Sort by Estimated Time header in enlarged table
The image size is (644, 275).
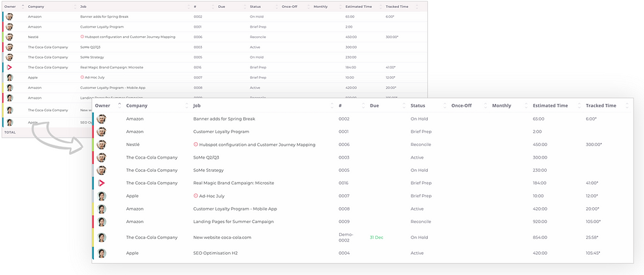pyautogui.click(x=550, y=105)
